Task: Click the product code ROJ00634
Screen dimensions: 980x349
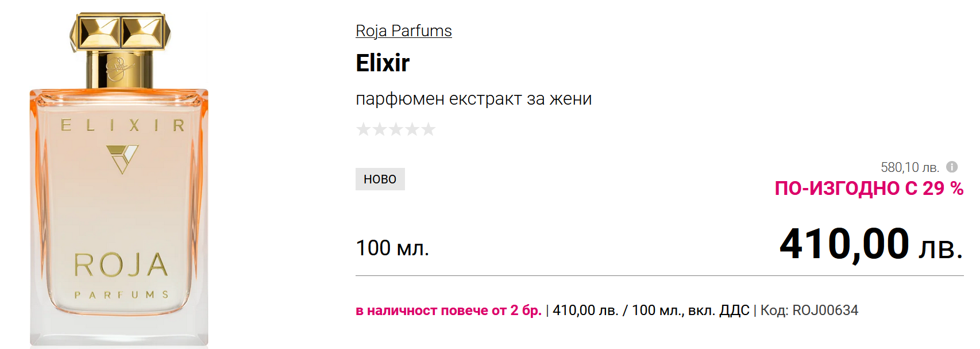Action: [825, 310]
